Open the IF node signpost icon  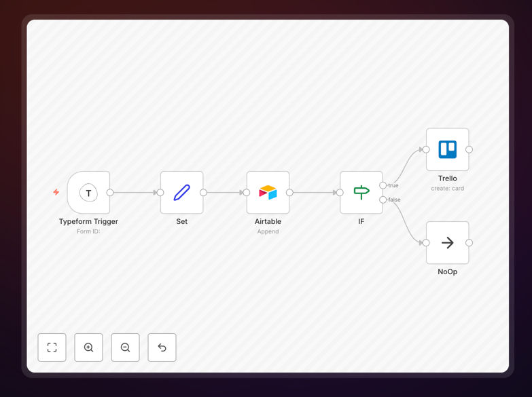(x=361, y=193)
